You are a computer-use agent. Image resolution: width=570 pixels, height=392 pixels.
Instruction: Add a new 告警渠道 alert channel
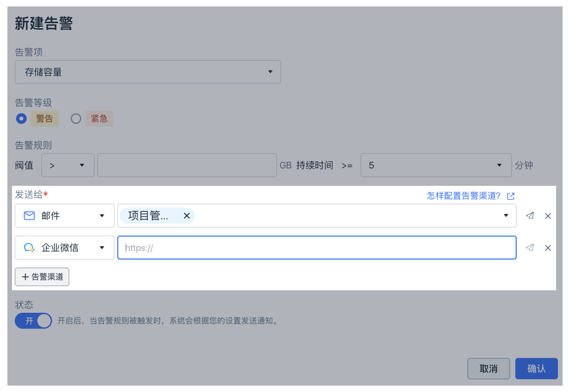(42, 277)
